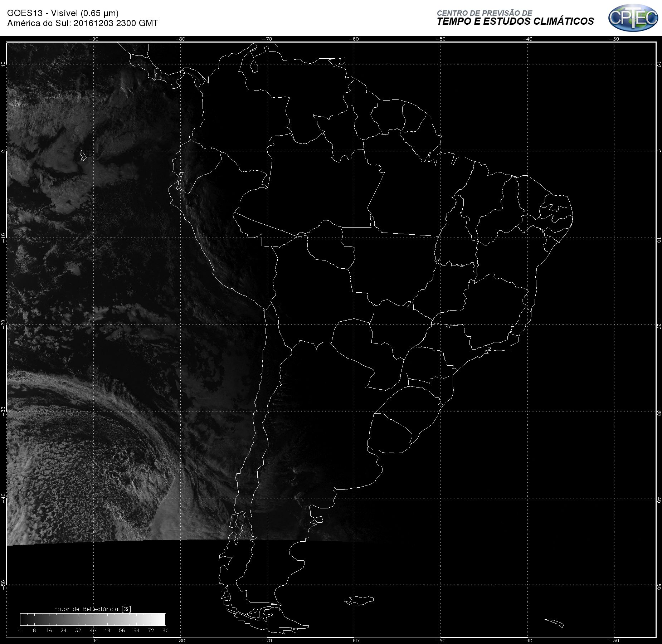Click the "-20" latitude label on left axis
Image resolution: width=662 pixels, height=644 pixels.
click(x=3, y=325)
